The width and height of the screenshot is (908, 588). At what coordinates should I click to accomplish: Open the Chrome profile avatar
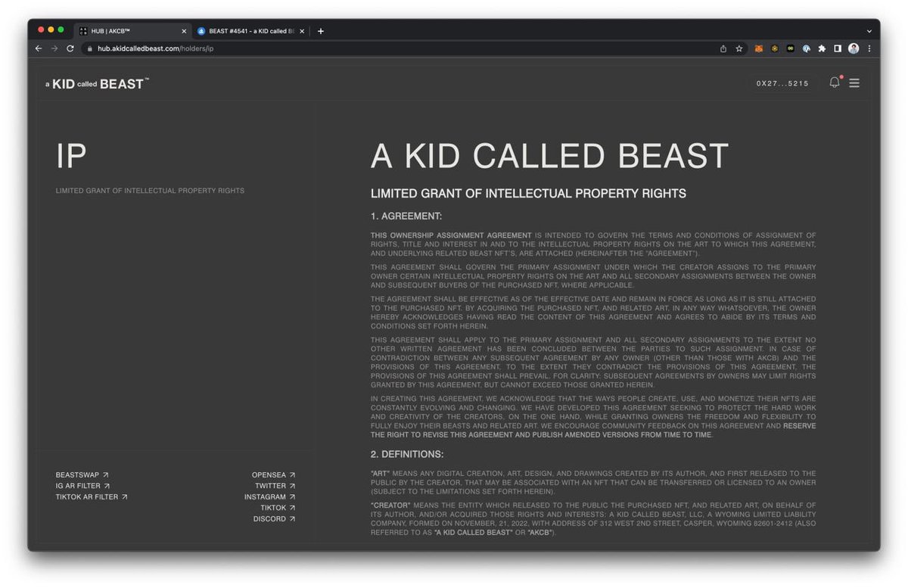(x=854, y=48)
